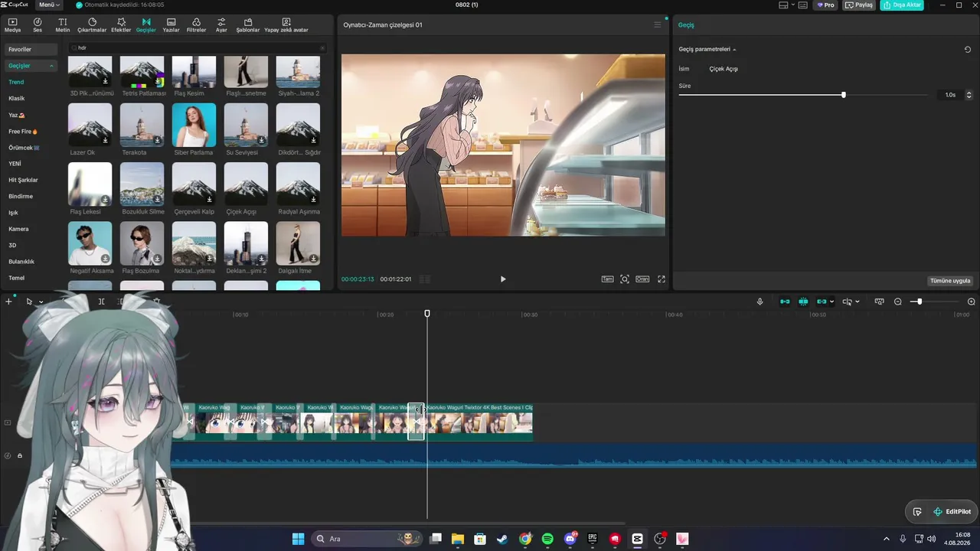
Task: Open Steam from the taskbar
Action: point(502,539)
